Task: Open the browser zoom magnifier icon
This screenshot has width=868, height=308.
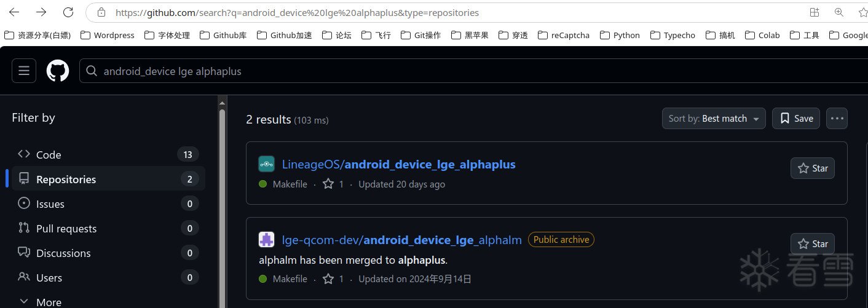Action: coord(838,12)
